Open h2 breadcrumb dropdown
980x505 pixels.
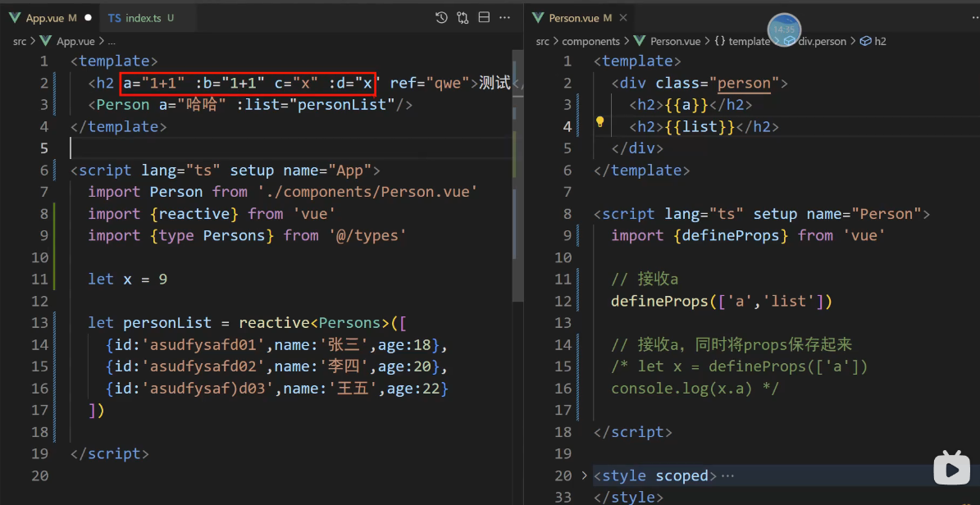pyautogui.click(x=880, y=41)
